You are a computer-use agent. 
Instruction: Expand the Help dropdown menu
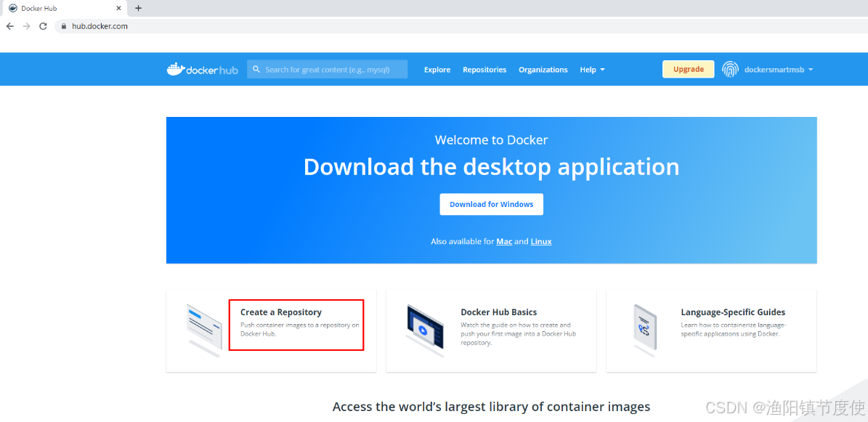[x=592, y=70]
